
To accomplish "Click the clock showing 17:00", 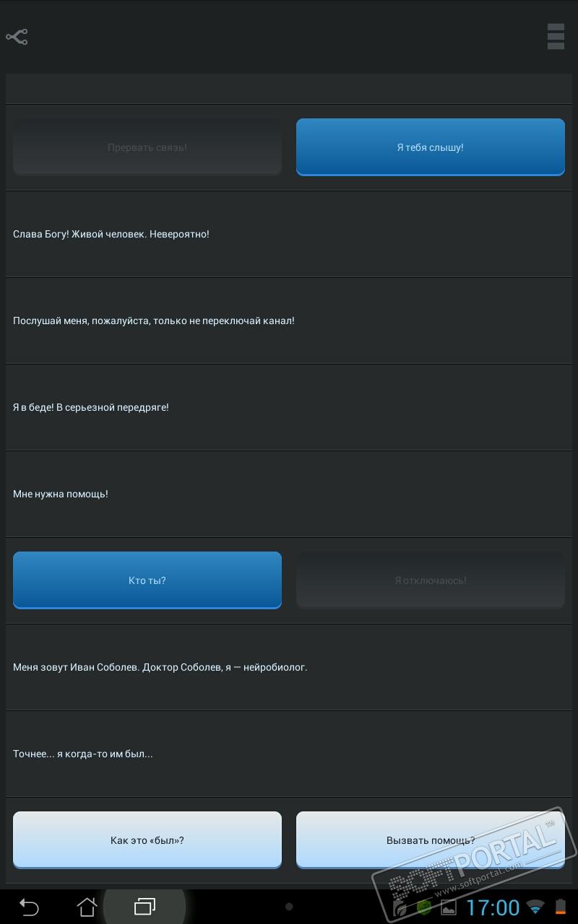I will point(493,907).
